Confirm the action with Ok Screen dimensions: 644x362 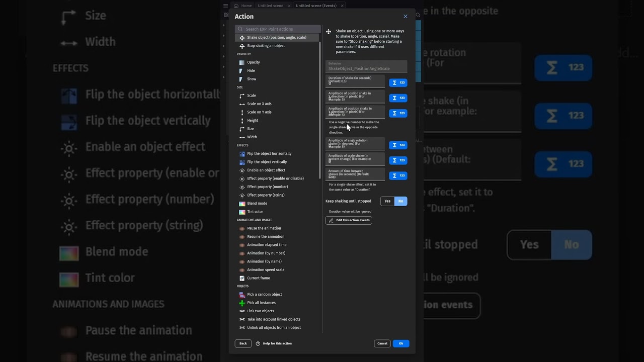tap(401, 343)
